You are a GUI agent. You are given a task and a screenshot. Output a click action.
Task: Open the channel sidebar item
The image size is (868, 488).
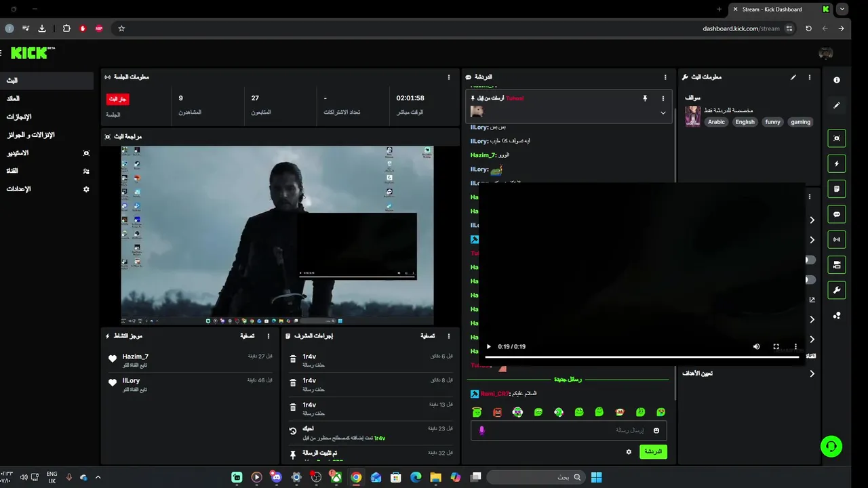click(x=47, y=171)
